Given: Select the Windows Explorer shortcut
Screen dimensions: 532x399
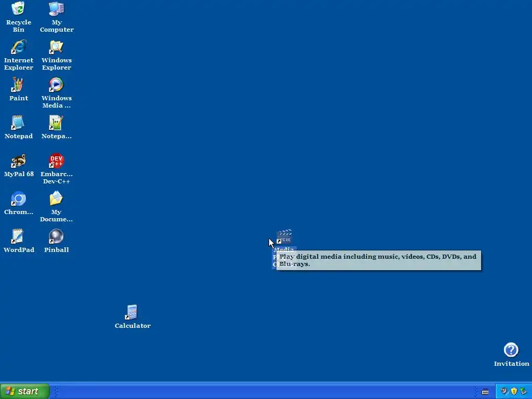Looking at the screenshot, I should point(56,47).
